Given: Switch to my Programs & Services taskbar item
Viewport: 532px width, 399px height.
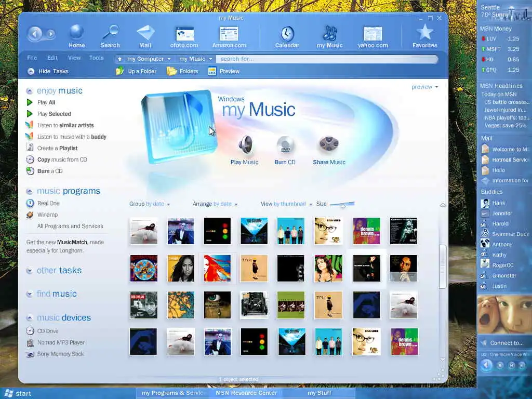Looking at the screenshot, I should pyautogui.click(x=172, y=393).
